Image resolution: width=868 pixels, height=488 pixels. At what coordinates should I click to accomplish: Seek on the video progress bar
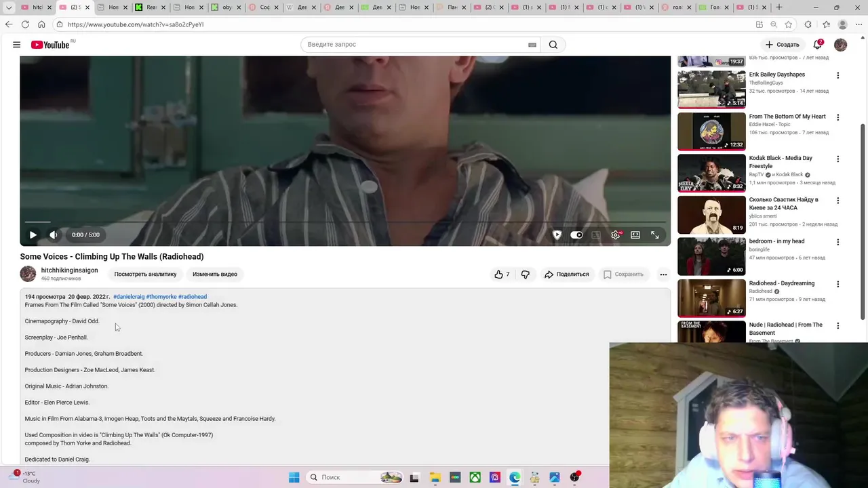tap(344, 222)
